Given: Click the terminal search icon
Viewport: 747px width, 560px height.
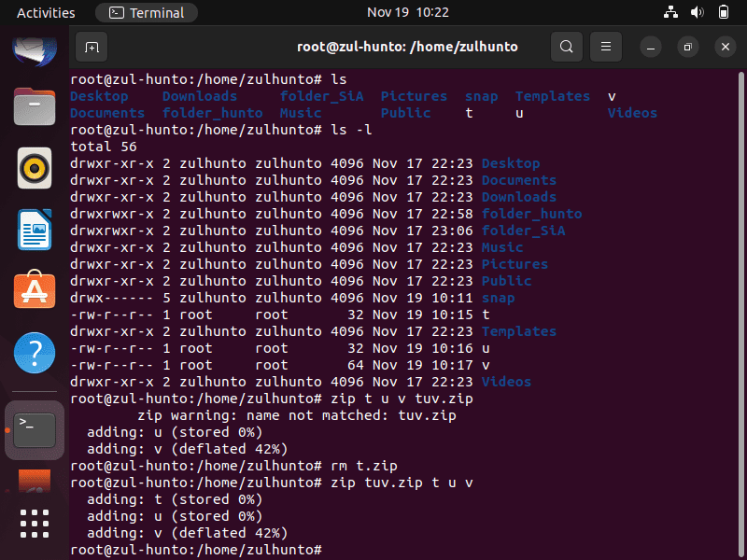Looking at the screenshot, I should [x=567, y=47].
